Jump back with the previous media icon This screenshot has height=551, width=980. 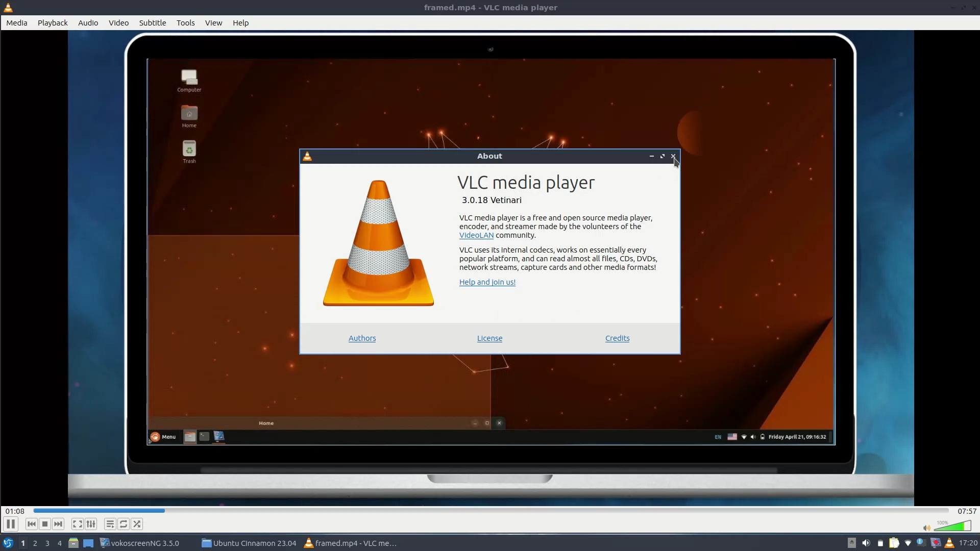click(31, 524)
